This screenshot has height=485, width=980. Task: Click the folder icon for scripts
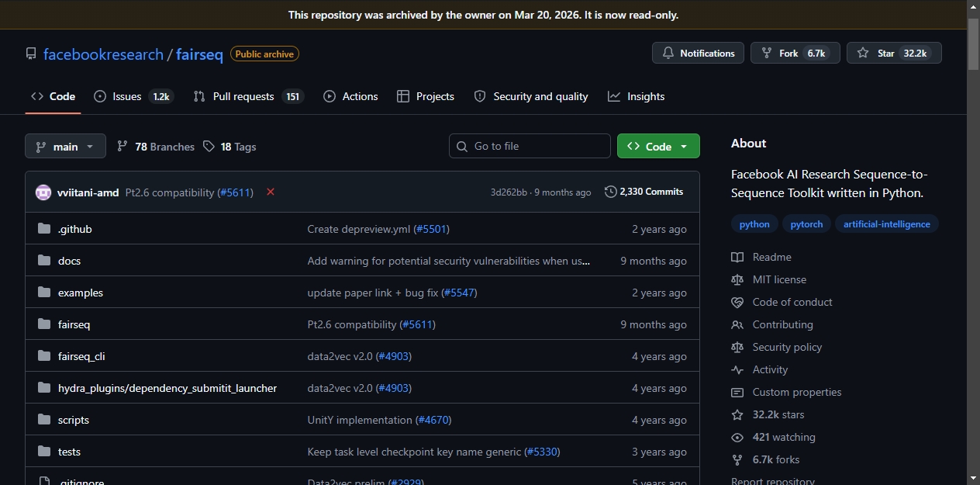[43, 420]
